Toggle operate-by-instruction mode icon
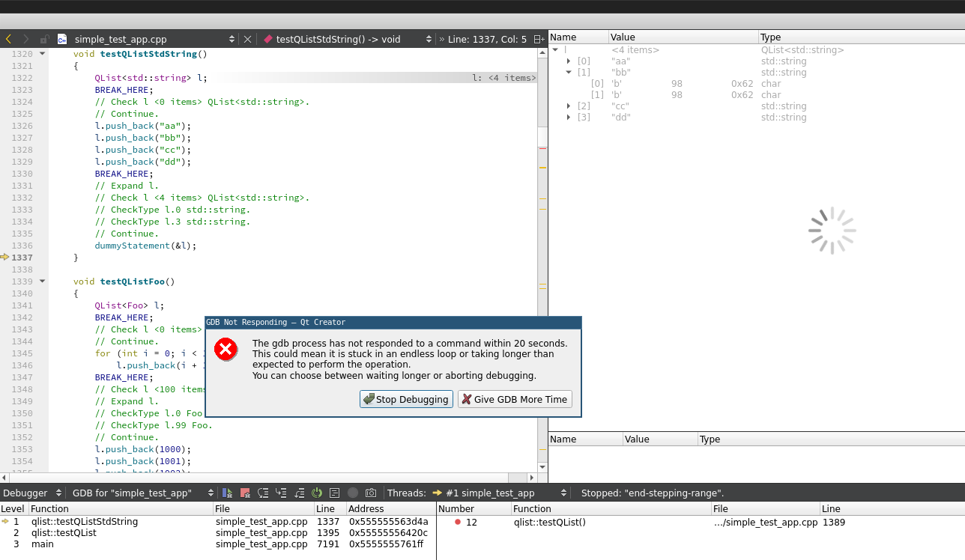The height and width of the screenshot is (560, 965). [x=335, y=493]
